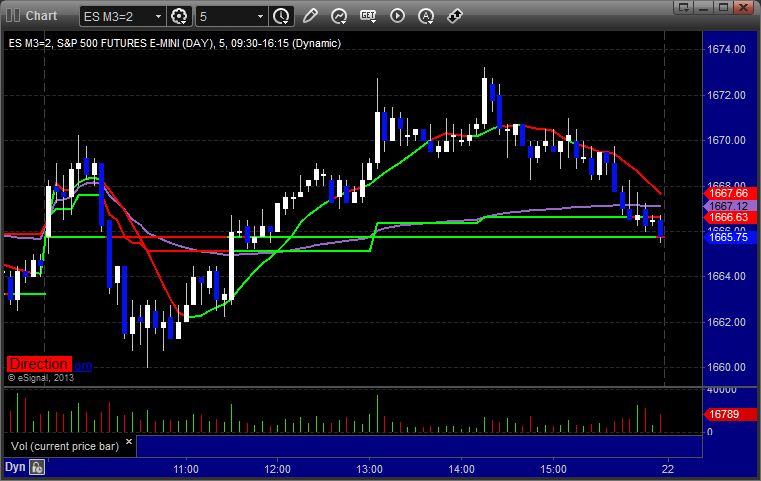Screen dimensions: 761x481
Task: Click the red 16789 volume marker
Action: click(723, 411)
